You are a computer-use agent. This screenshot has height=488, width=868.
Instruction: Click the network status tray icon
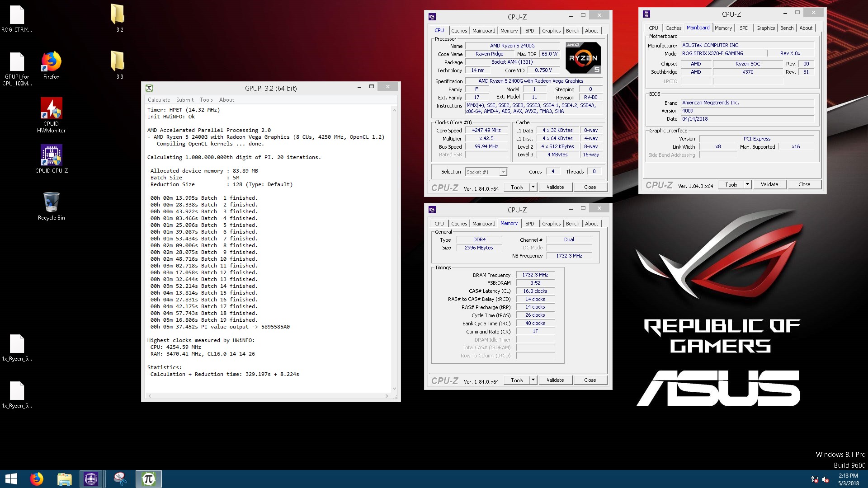point(814,479)
